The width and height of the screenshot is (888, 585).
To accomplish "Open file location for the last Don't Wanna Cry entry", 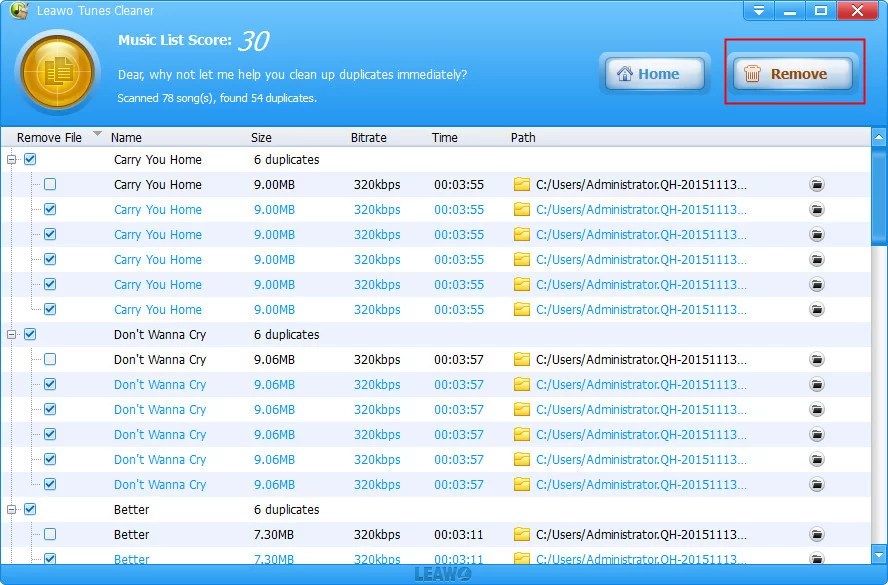I will (x=817, y=484).
